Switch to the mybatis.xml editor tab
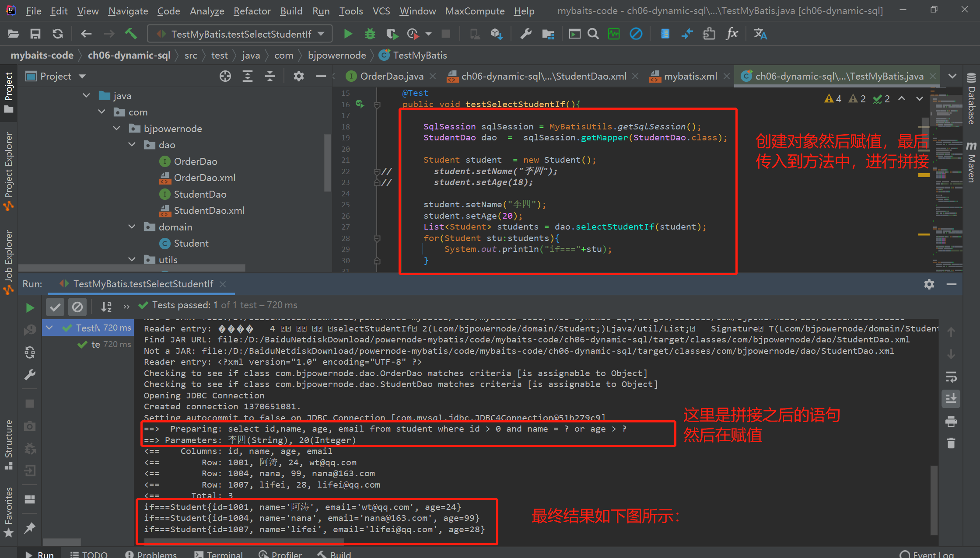Viewport: 980px width, 558px height. (690, 76)
